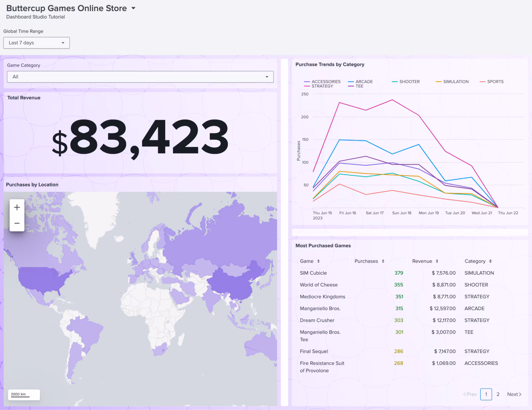Viewport: 532px width, 410px height.
Task: Zoom in on the purchases map
Action: tap(17, 207)
